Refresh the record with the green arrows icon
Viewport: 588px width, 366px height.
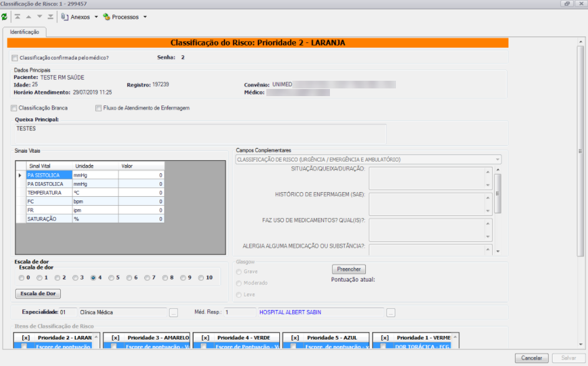pyautogui.click(x=4, y=17)
